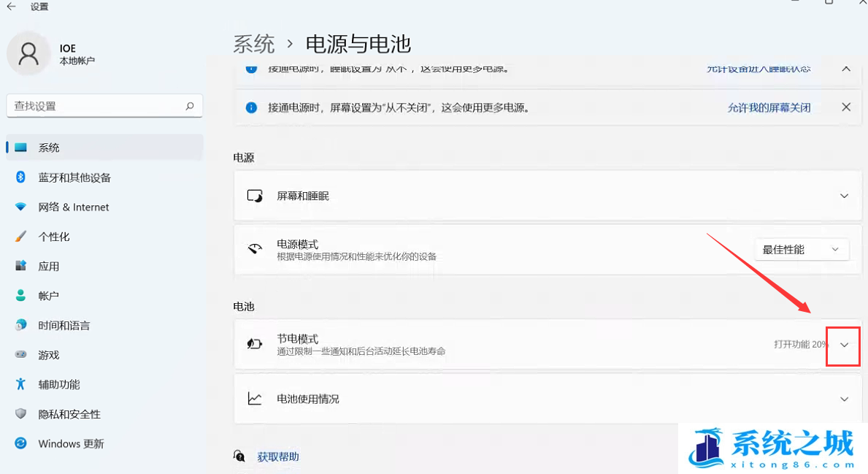The height and width of the screenshot is (474, 868).
Task: Click 系统 in the breadcrumb header
Action: pyautogui.click(x=253, y=44)
